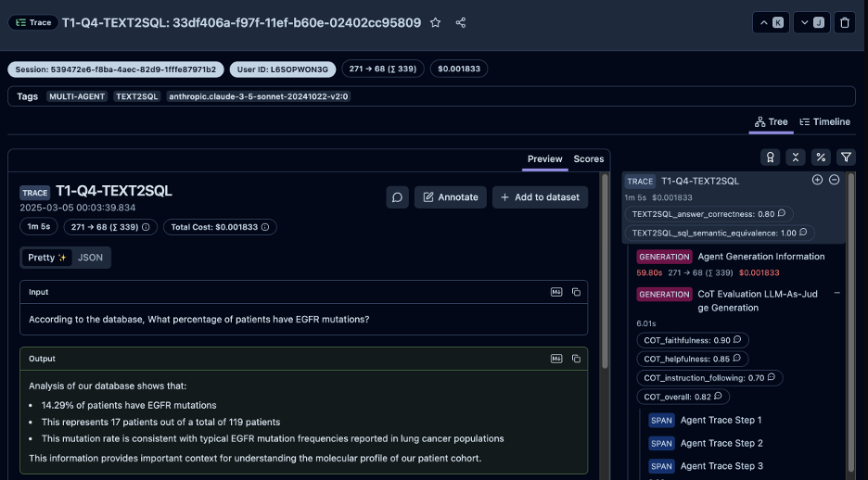The height and width of the screenshot is (480, 868).
Task: Switch to Pretty view mode
Action: pyautogui.click(x=47, y=258)
